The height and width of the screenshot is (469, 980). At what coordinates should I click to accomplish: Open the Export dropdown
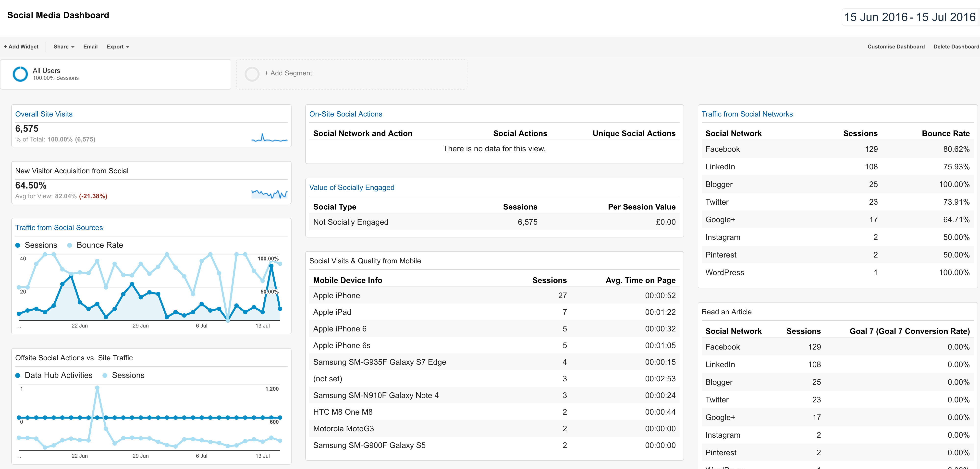[x=118, y=47]
